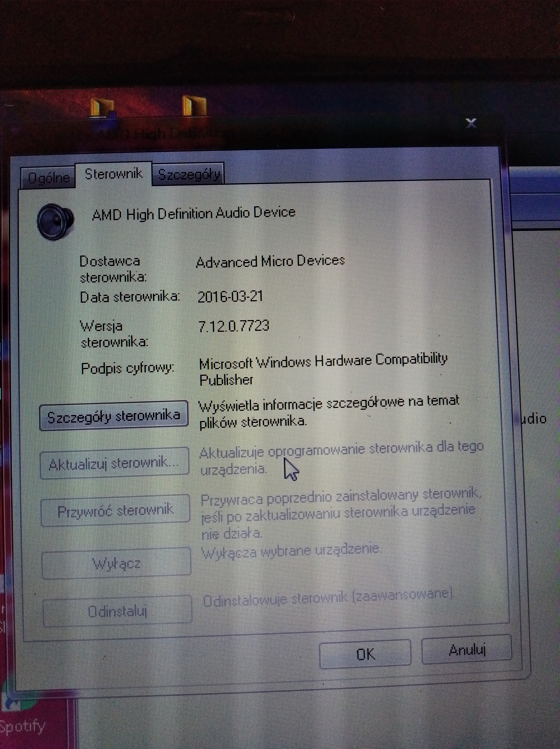Screen dimensions: 560x749
Task: Confirm the dialog with OK
Action: click(365, 654)
